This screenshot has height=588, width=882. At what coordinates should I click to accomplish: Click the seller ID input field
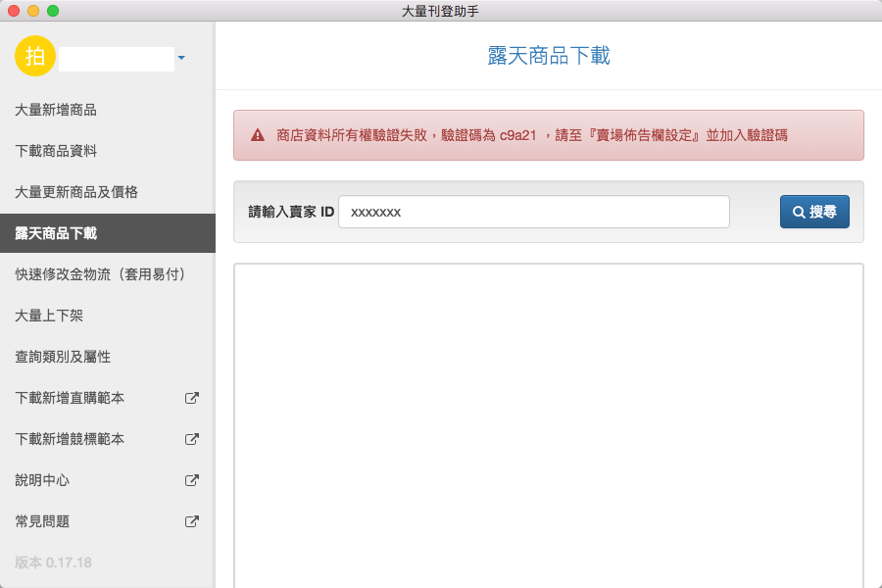click(533, 212)
